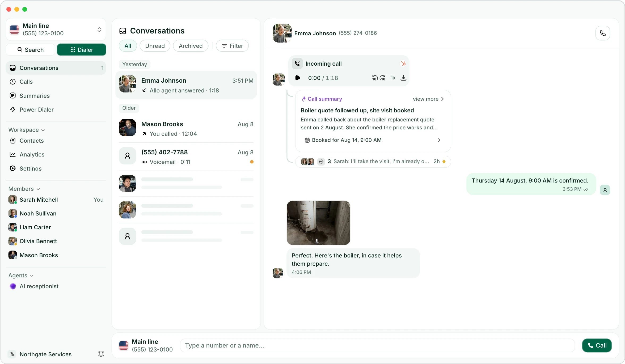The height and width of the screenshot is (364, 625).
Task: Click the Search button
Action: tap(30, 50)
